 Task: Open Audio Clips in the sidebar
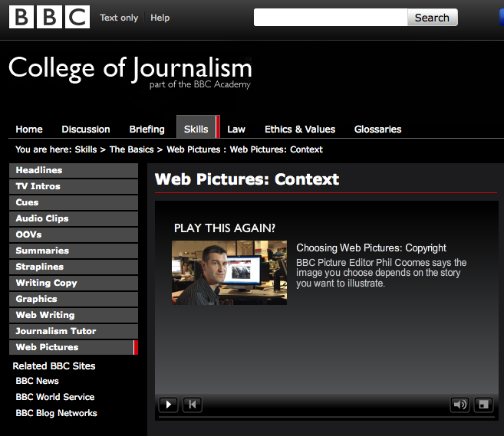click(74, 218)
